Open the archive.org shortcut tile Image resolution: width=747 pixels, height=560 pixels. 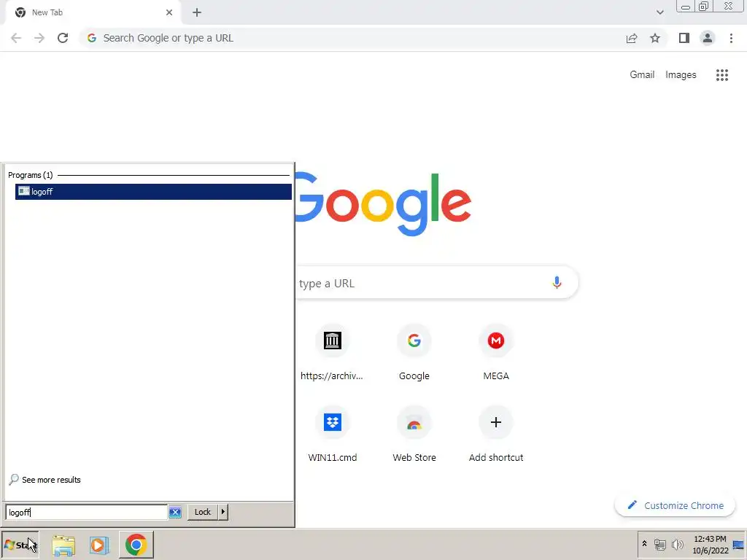[332, 353]
